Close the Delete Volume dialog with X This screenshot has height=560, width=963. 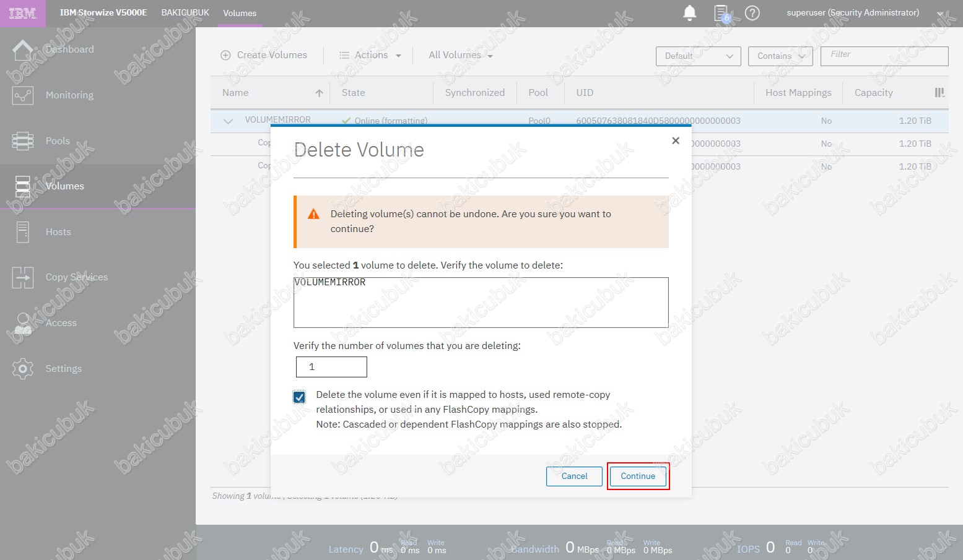(676, 140)
